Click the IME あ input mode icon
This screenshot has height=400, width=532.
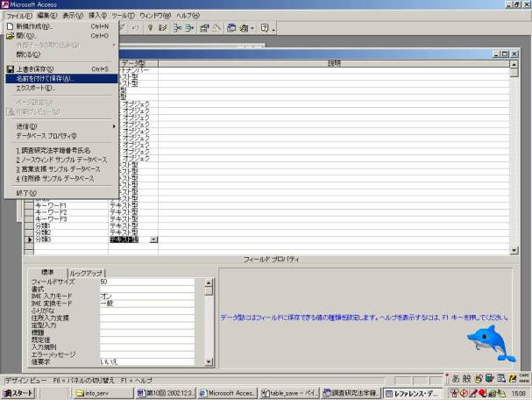[456, 378]
